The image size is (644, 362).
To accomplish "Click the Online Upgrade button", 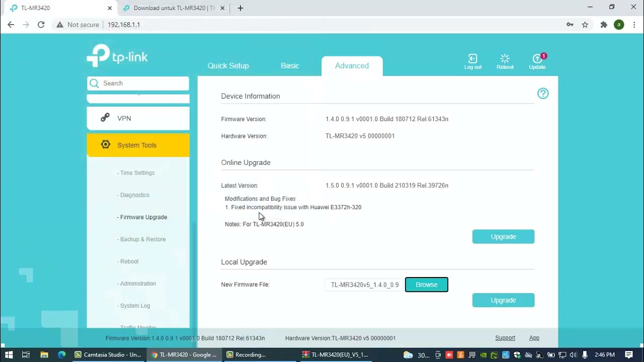I will [503, 237].
